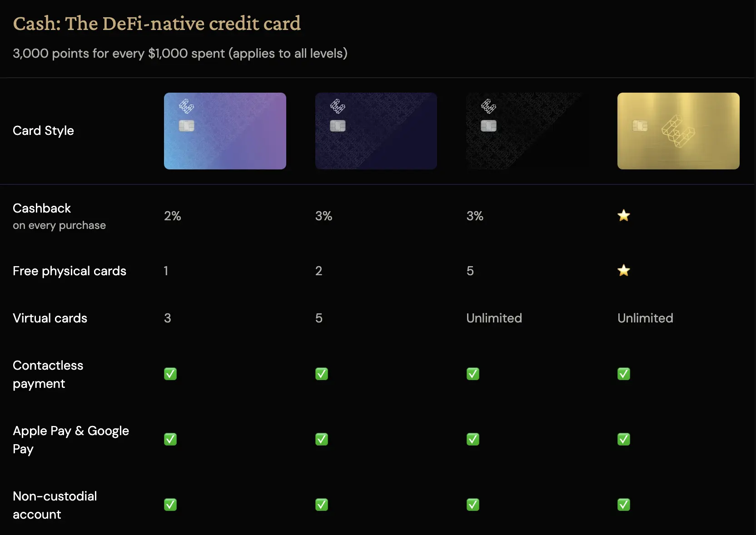Click the 2% cashback value
Viewport: 756px width, 535px height.
click(173, 216)
